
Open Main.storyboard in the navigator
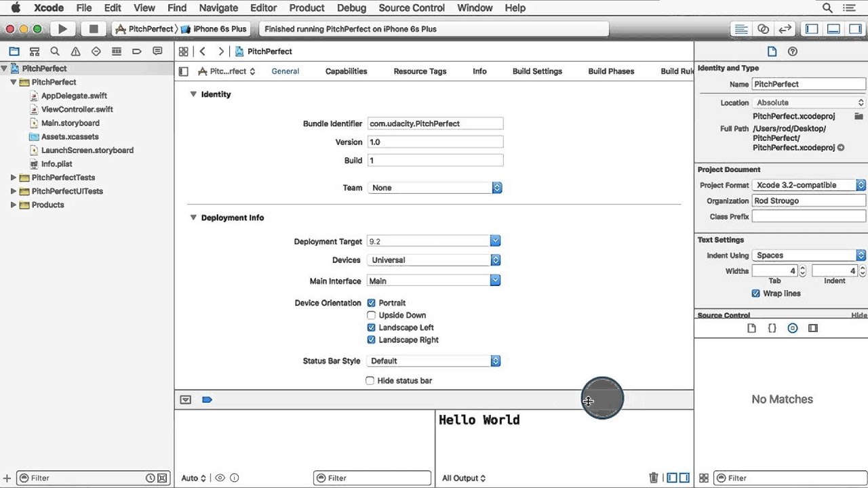(x=70, y=123)
